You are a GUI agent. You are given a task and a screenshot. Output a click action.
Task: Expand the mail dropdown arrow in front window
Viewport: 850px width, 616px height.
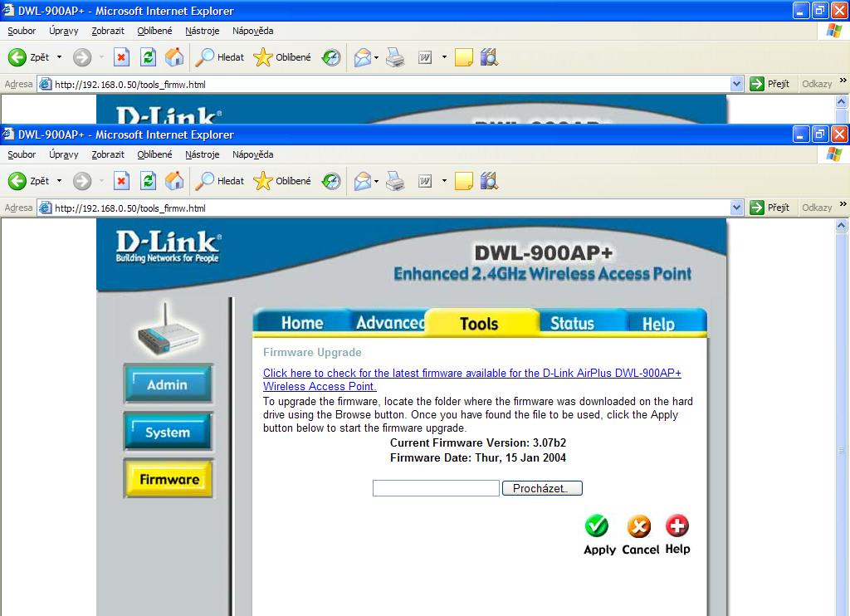(376, 181)
